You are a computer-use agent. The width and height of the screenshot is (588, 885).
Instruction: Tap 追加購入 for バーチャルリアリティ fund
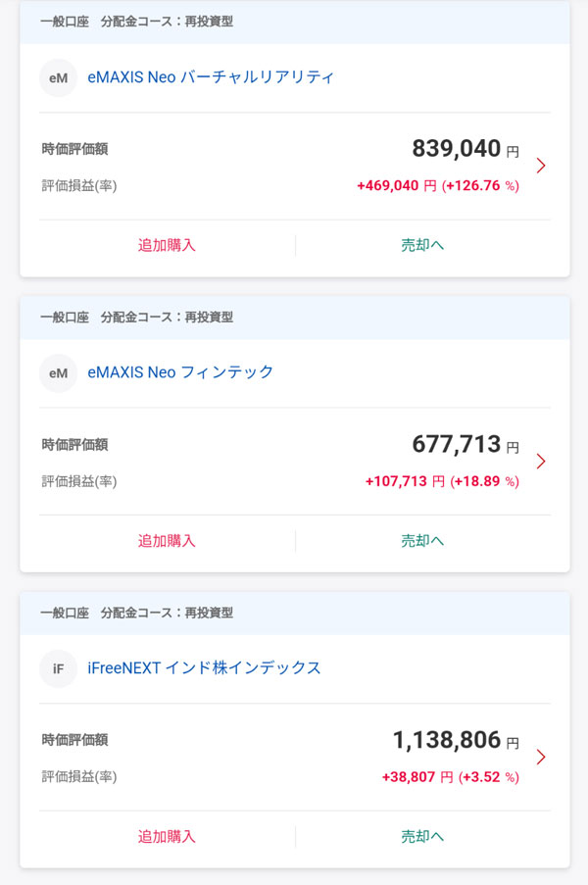[167, 245]
